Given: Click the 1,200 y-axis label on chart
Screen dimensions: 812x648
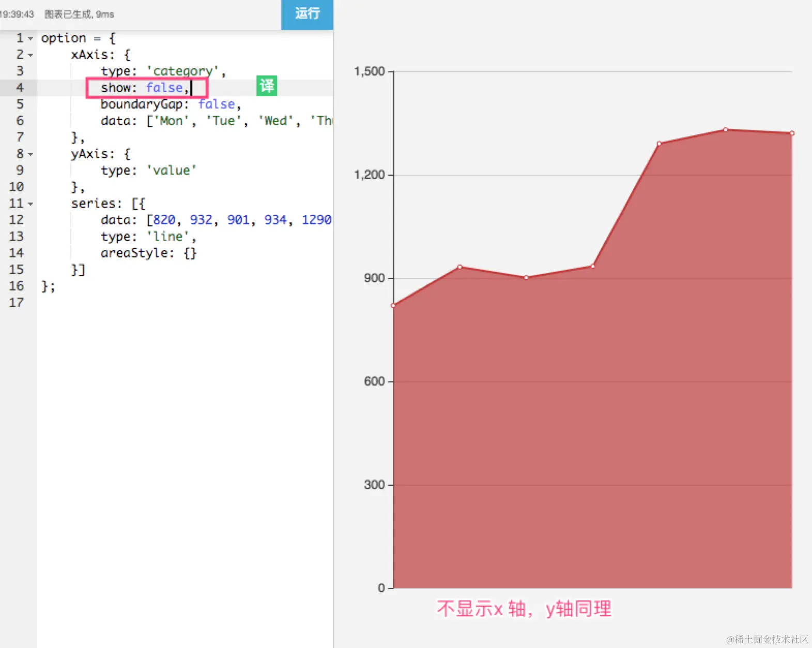Looking at the screenshot, I should point(370,175).
